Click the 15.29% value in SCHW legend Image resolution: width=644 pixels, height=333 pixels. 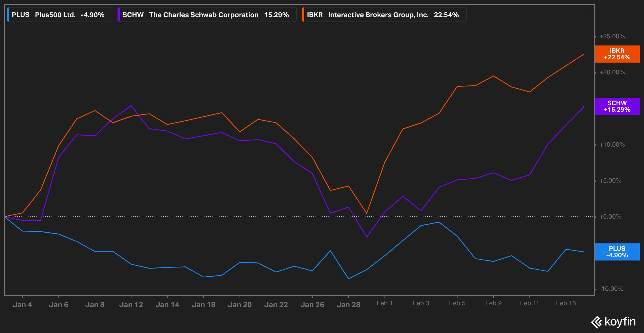(x=277, y=15)
